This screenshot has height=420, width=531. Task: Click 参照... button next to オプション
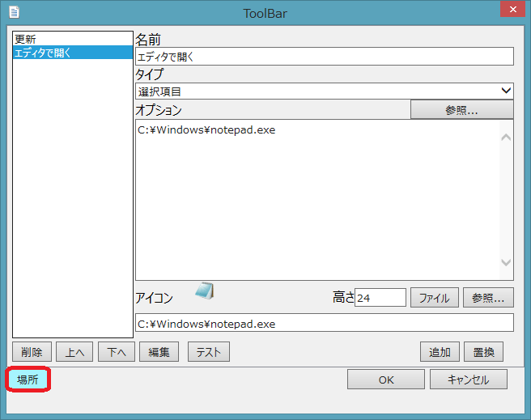[x=461, y=110]
